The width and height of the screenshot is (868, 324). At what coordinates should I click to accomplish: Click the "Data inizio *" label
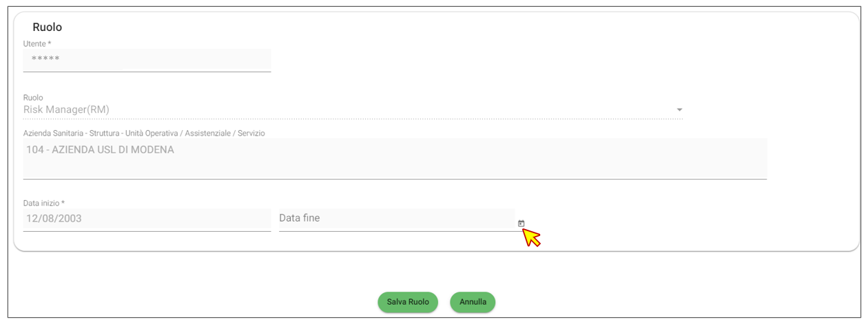point(44,203)
